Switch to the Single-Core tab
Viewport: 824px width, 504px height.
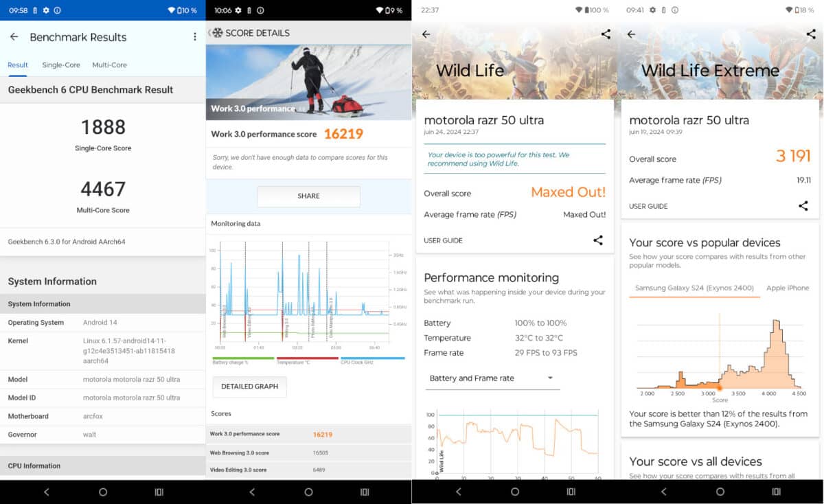pyautogui.click(x=61, y=65)
